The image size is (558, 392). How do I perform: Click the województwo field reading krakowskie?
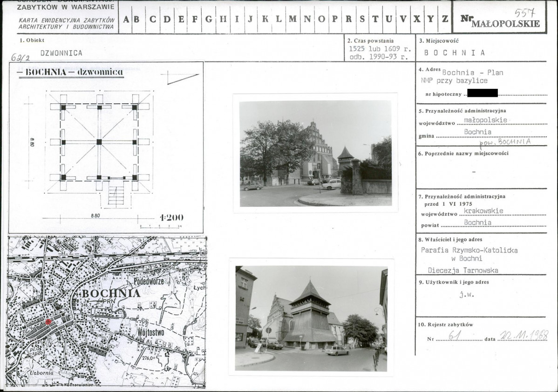483,211
